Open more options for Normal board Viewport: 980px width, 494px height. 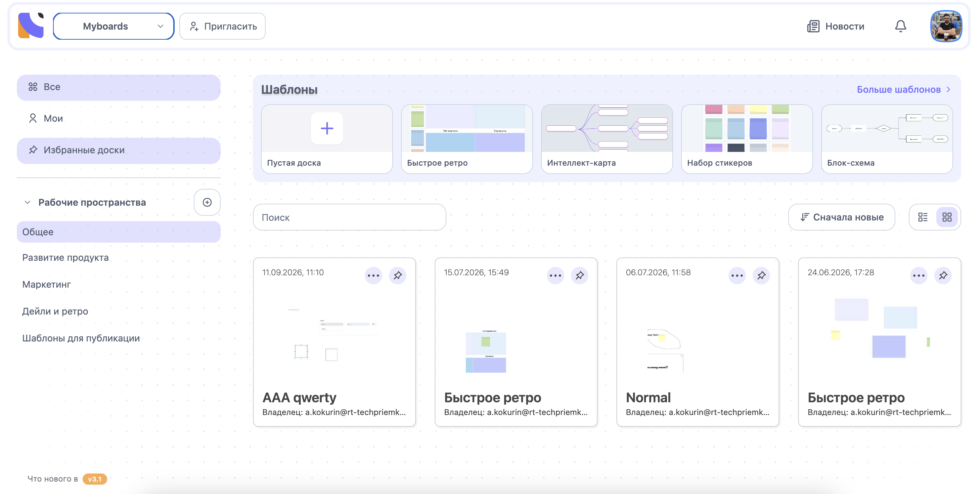click(737, 275)
